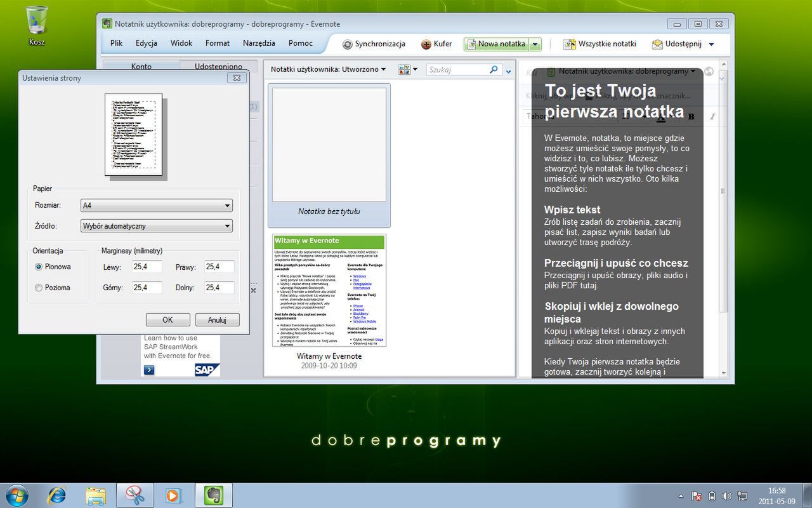Select Pozioma orientation
Viewport: 812px width, 508px height.
tap(38, 287)
